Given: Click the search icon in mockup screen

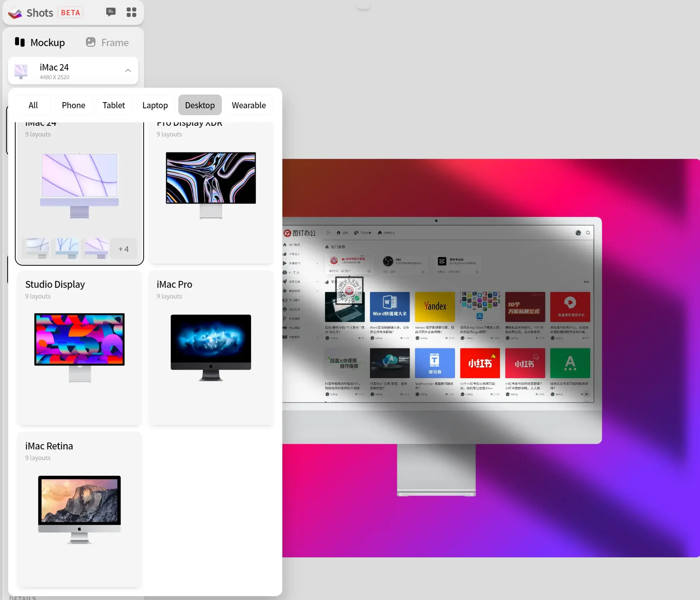Looking at the screenshot, I should coord(588,233).
